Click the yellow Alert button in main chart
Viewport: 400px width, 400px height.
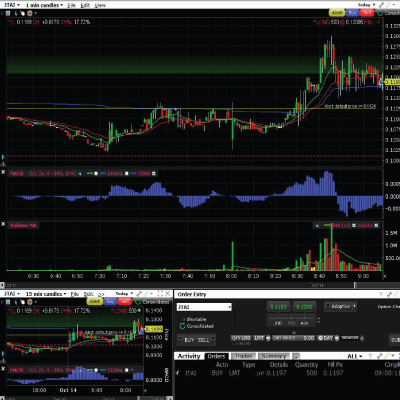337,13
